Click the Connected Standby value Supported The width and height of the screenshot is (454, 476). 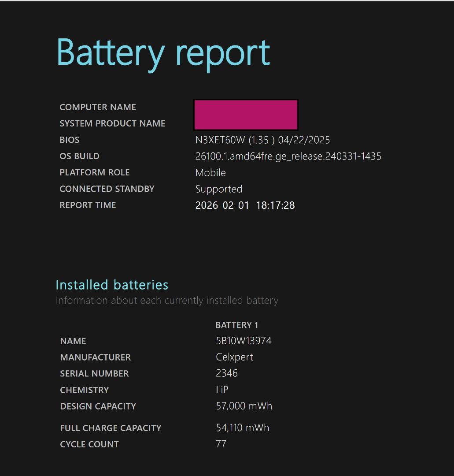[x=219, y=189]
